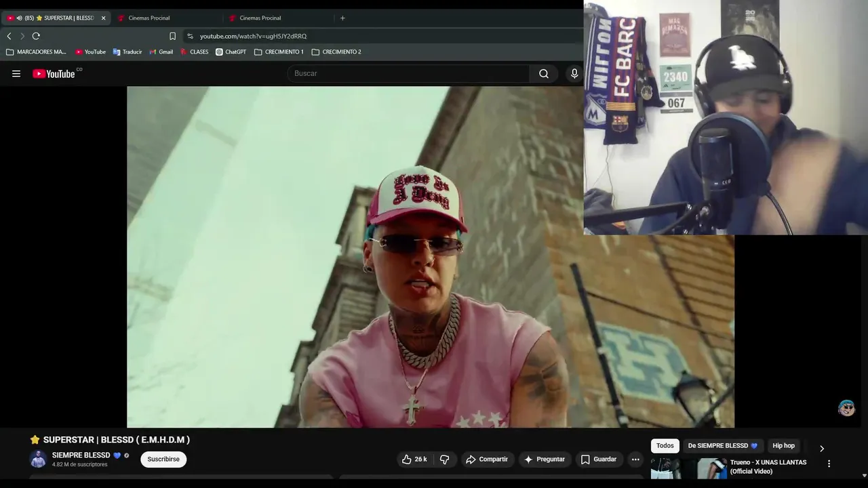The width and height of the screenshot is (868, 488).
Task: Click the Preguntar button
Action: point(544,460)
